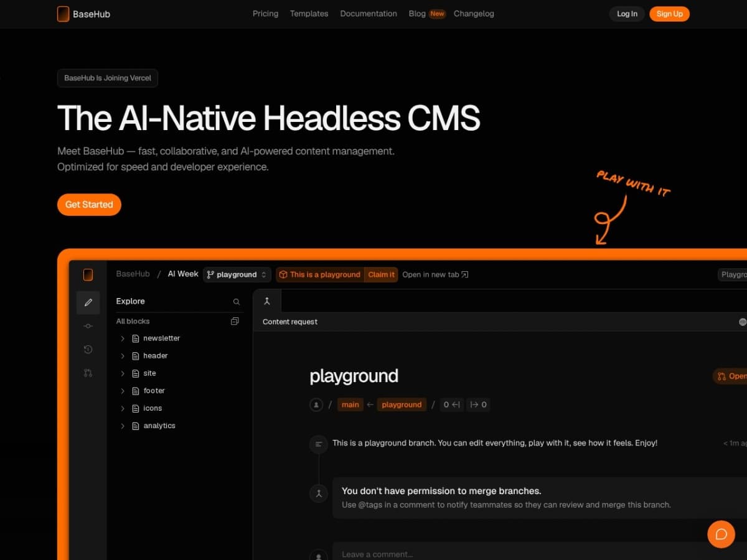Click the merge icon beside permission notice
Screen dimensions: 747x560
pyautogui.click(x=319, y=493)
